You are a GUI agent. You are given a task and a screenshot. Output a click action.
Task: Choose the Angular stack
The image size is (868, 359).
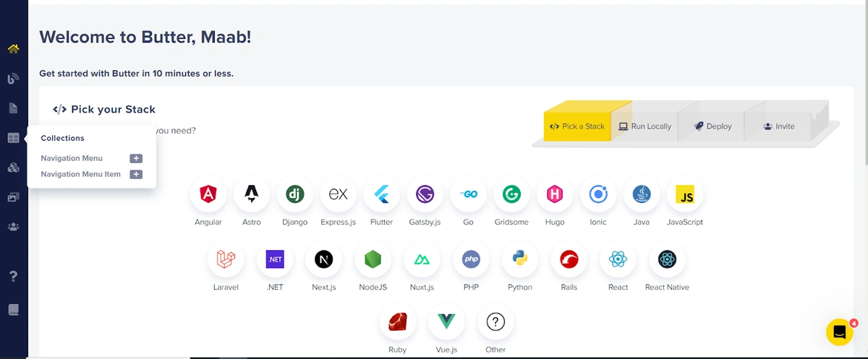click(x=208, y=194)
